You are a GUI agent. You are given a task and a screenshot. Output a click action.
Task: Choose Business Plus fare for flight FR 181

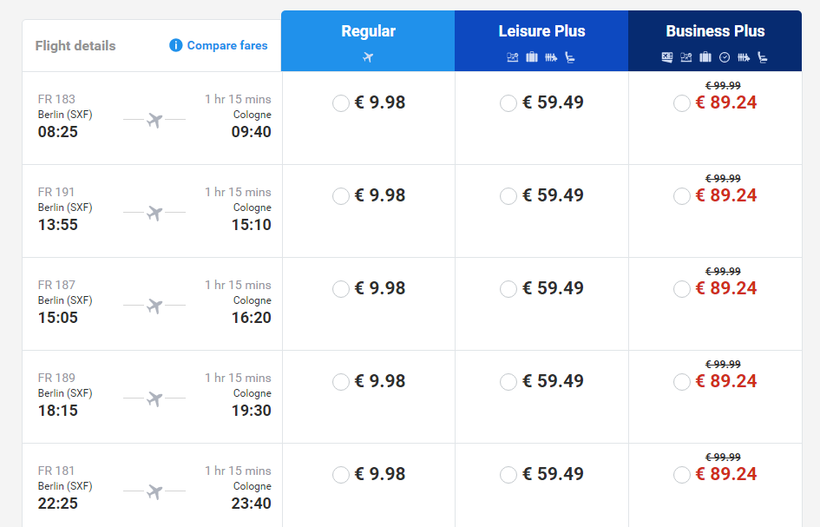point(682,475)
